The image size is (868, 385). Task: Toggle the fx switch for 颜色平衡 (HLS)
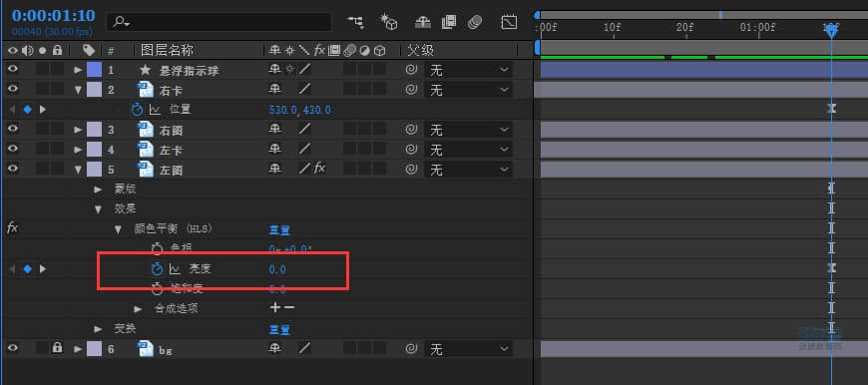click(12, 227)
